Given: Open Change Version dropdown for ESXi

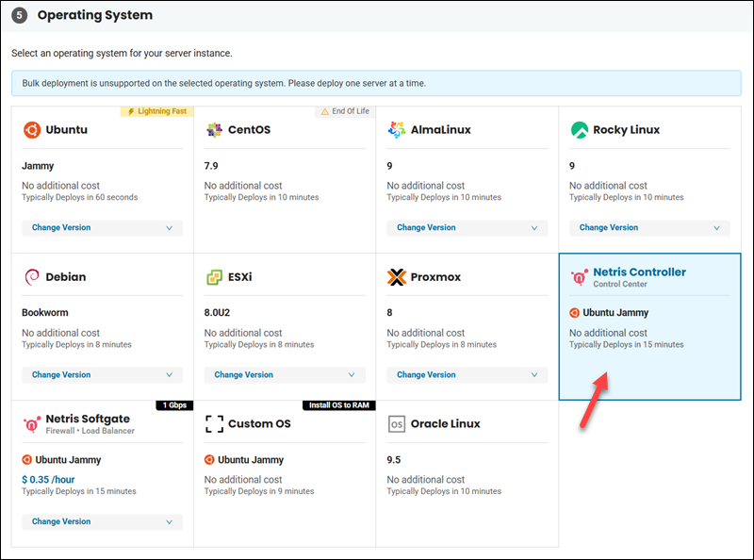Looking at the screenshot, I should coord(285,375).
